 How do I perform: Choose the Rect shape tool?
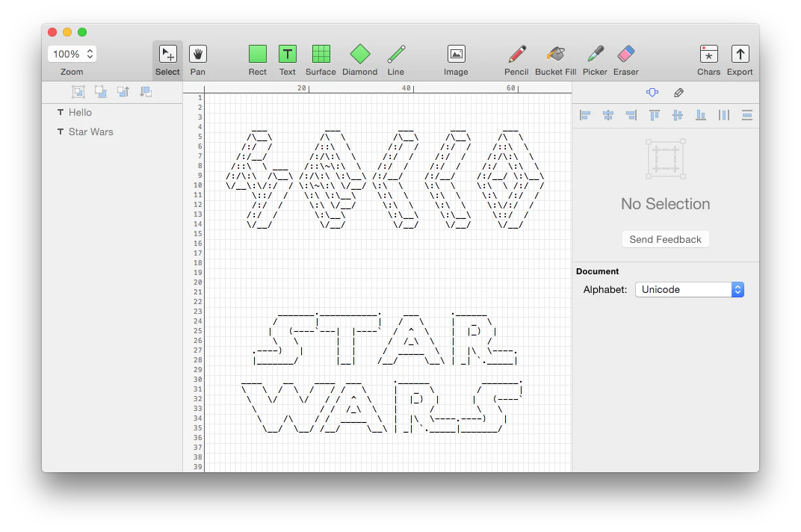pos(258,60)
